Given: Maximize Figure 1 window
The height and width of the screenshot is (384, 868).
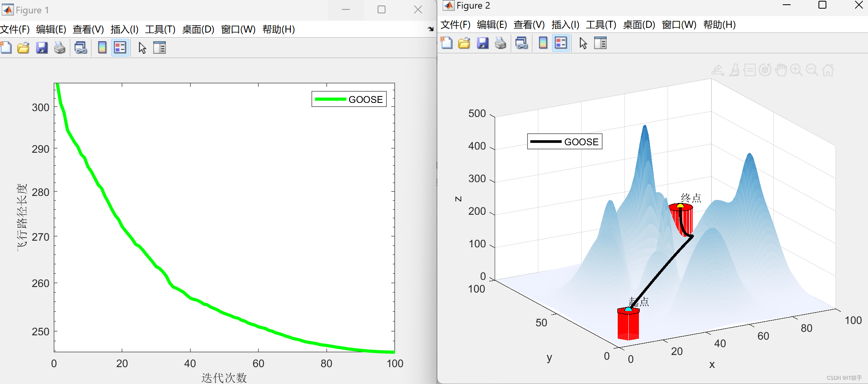Looking at the screenshot, I should [x=381, y=10].
